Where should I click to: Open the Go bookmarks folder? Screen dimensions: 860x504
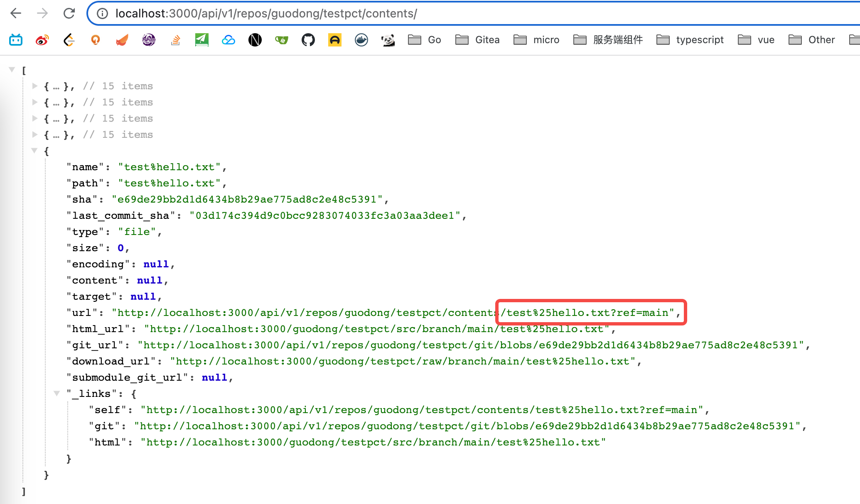424,40
